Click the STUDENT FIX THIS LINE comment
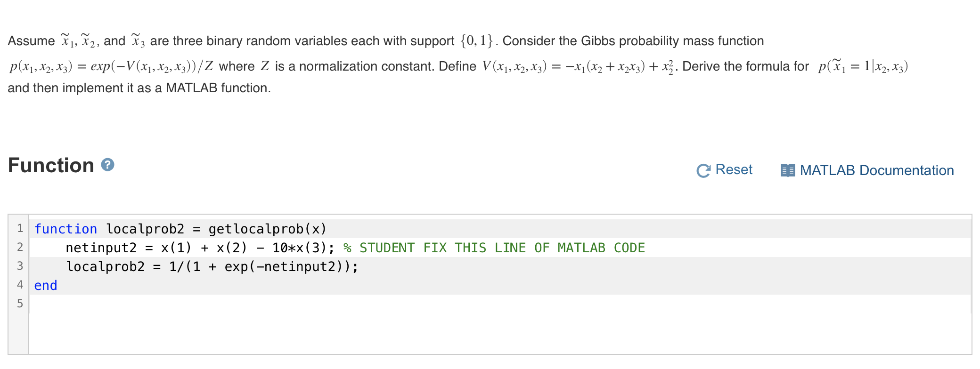The height and width of the screenshot is (369, 980). tap(494, 248)
